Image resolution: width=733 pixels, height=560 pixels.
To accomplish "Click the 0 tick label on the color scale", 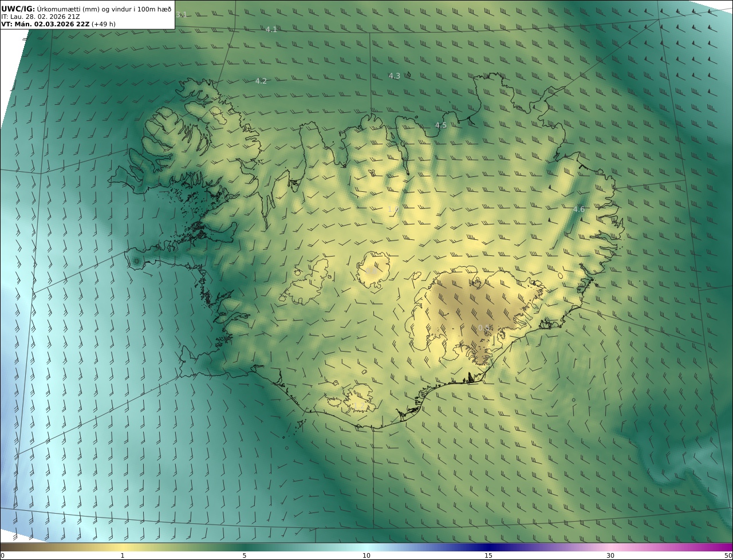I will (x=2, y=555).
